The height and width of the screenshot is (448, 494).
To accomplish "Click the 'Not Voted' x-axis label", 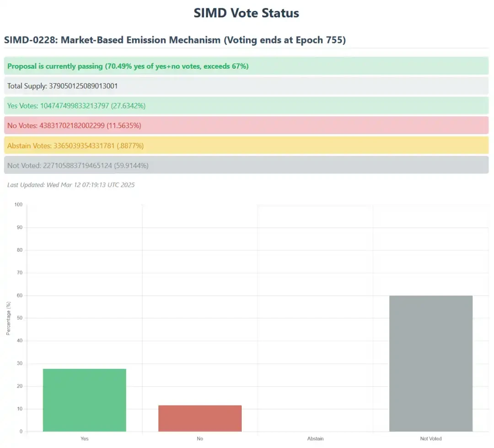I will tap(431, 438).
